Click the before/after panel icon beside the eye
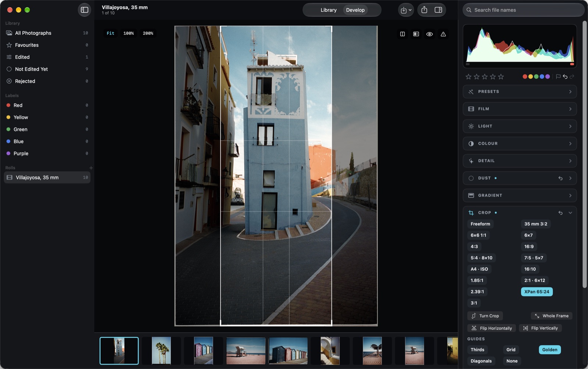588x369 pixels. [x=416, y=34]
